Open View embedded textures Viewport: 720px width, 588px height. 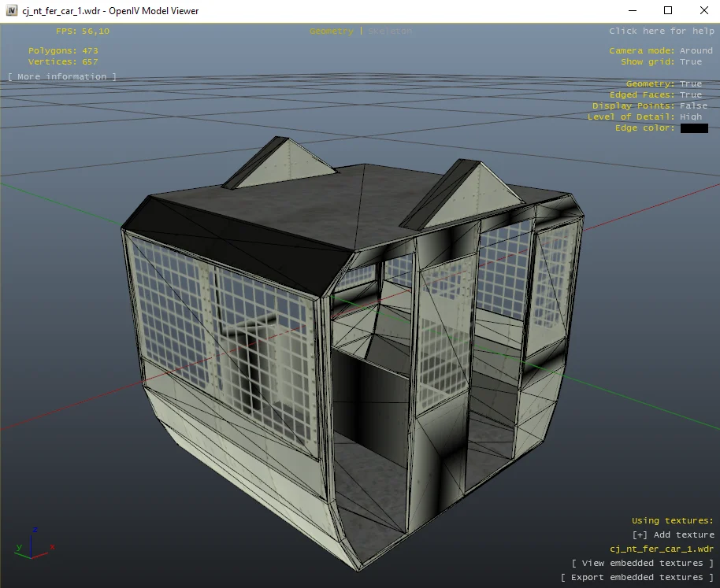click(x=642, y=563)
